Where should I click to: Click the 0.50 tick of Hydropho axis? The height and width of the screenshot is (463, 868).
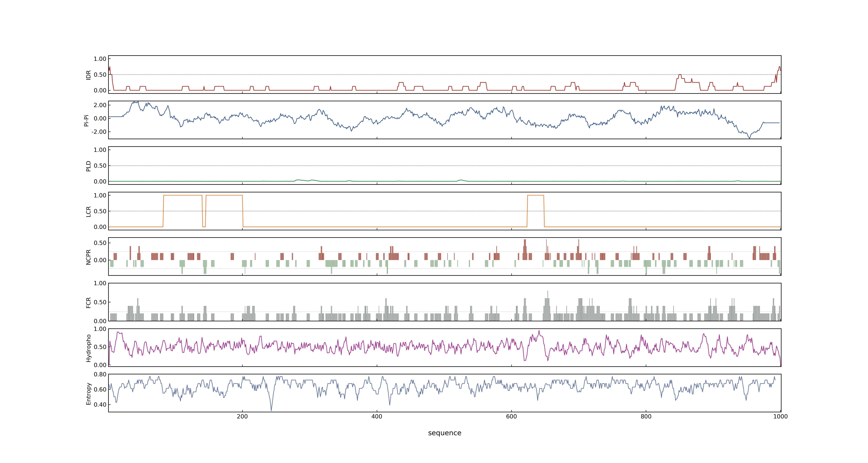(100, 347)
